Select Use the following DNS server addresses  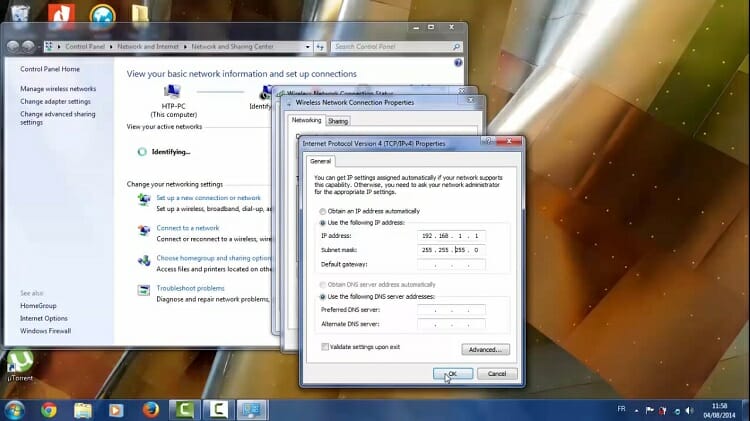322,297
